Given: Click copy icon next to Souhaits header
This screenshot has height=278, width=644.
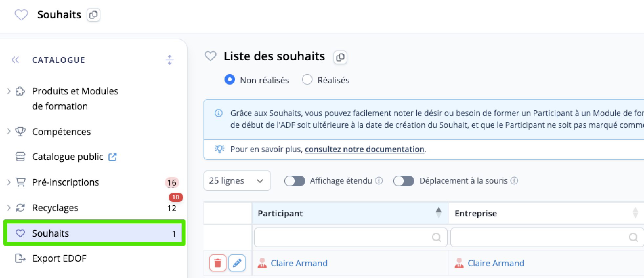Looking at the screenshot, I should [94, 15].
